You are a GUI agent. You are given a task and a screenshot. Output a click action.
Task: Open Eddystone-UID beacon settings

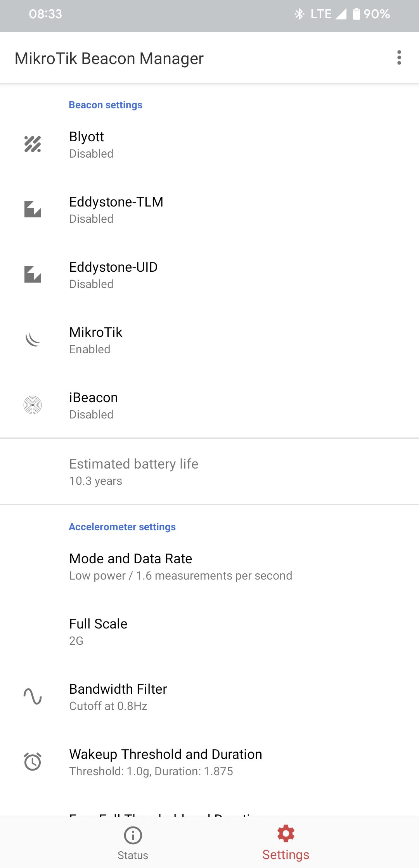[209, 275]
